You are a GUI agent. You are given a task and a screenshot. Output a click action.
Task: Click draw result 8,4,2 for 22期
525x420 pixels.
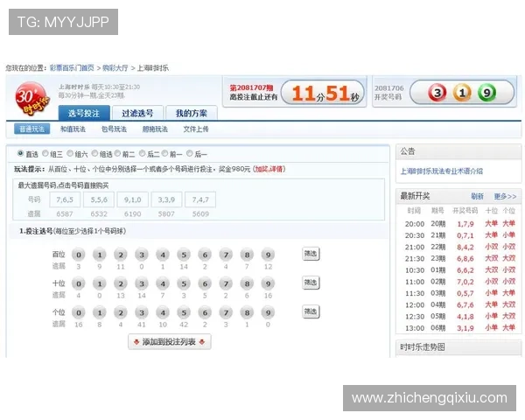pos(465,247)
